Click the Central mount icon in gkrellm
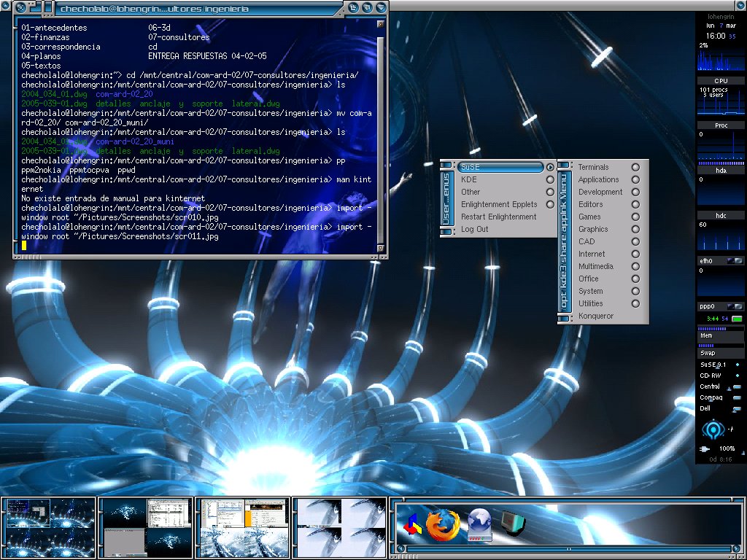Image resolution: width=747 pixels, height=560 pixels. point(736,387)
